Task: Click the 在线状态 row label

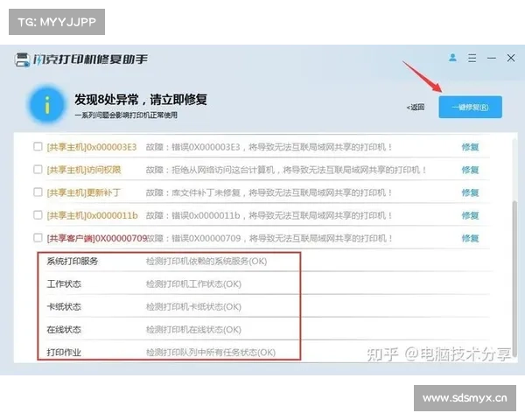Action: (64, 329)
